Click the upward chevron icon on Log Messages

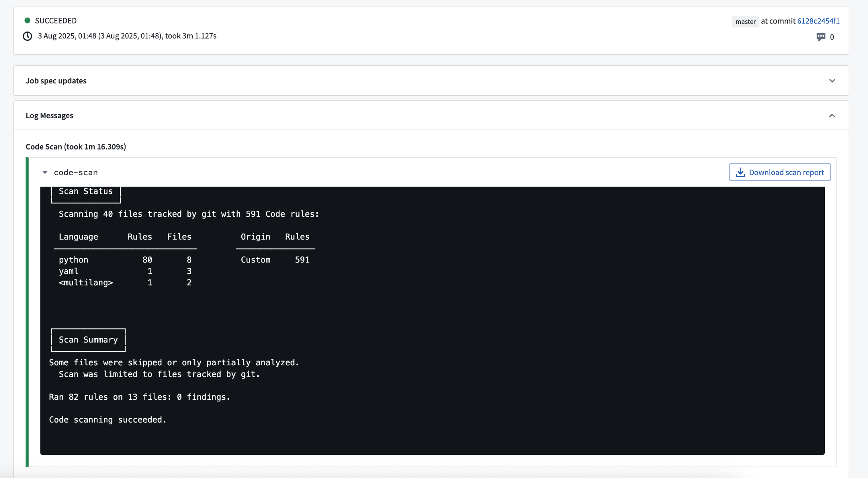pos(833,115)
